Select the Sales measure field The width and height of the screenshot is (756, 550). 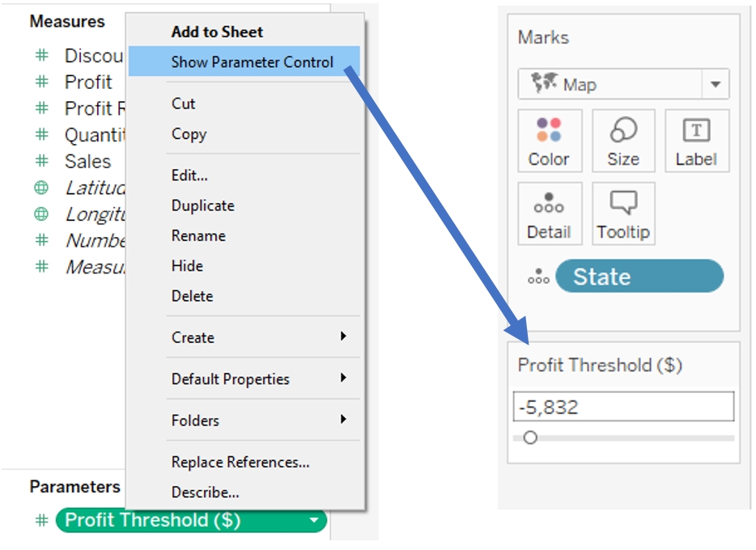pyautogui.click(x=87, y=161)
